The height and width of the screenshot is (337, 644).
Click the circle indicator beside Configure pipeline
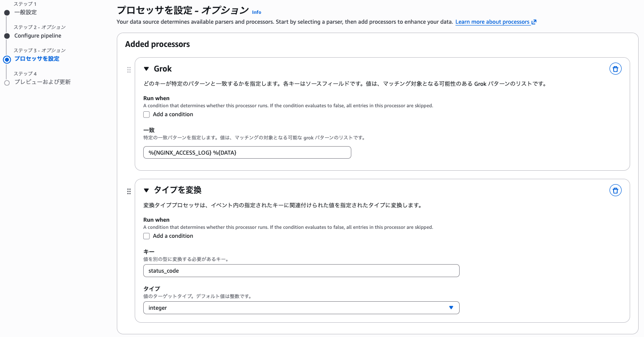click(x=6, y=35)
